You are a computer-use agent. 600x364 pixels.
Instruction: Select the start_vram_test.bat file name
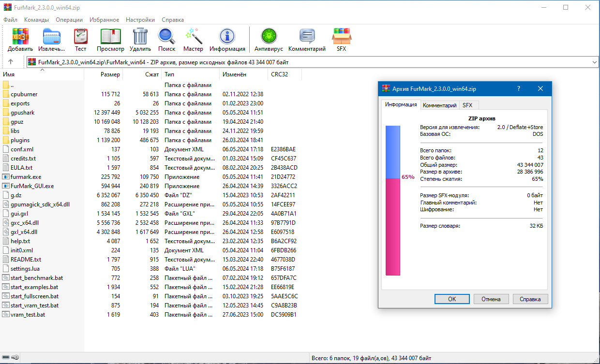[35, 306]
